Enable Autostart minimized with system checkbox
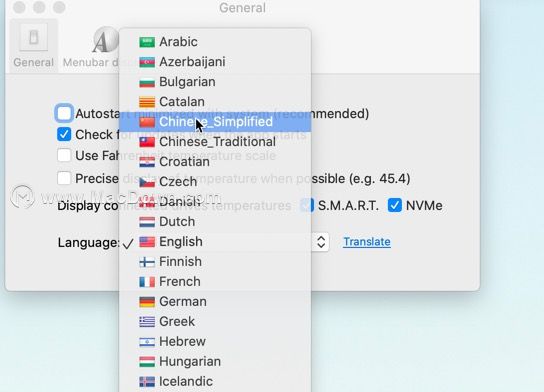 click(x=64, y=113)
